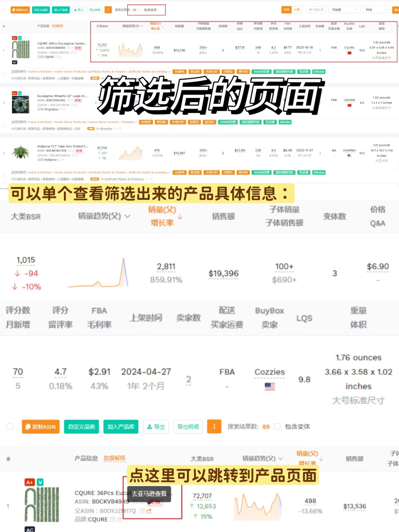Click the black AC badge icon
This screenshot has height=532, width=399.
coord(14,62)
